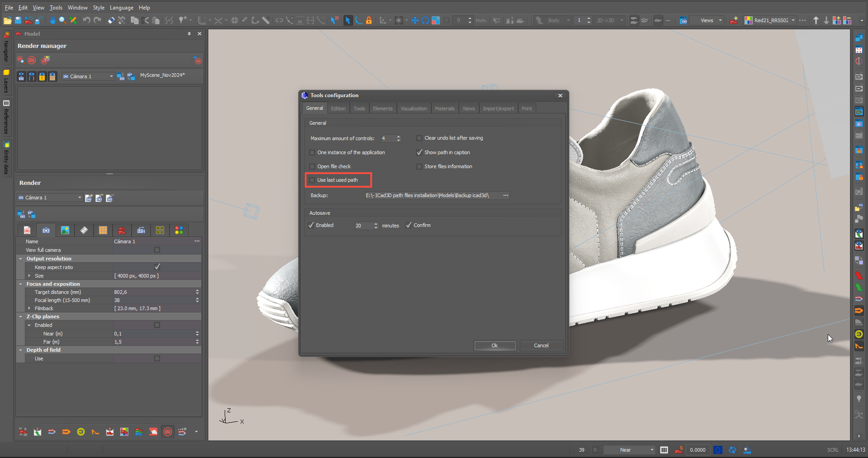The image size is (868, 458).
Task: Click the Ok button
Action: [x=495, y=345]
